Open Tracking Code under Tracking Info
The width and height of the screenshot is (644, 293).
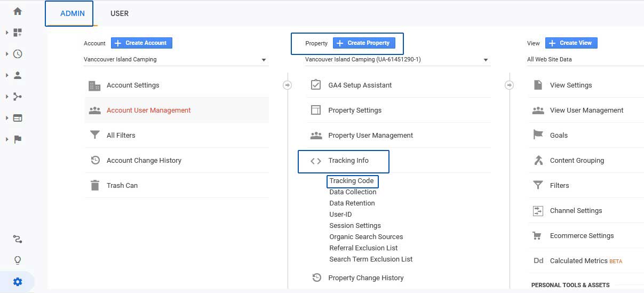pyautogui.click(x=351, y=181)
